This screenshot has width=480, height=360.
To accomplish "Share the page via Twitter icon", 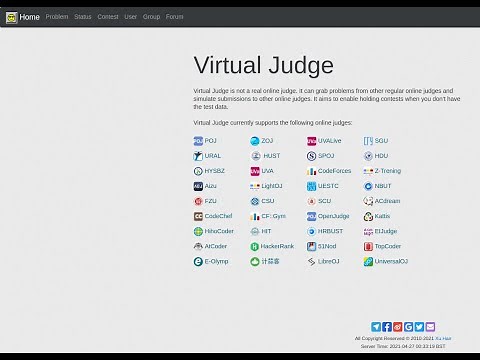I will coord(419,327).
